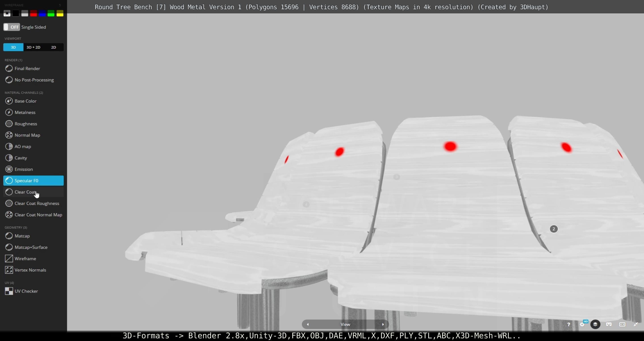
Task: Switch viewport to 2D tab
Action: pos(54,47)
